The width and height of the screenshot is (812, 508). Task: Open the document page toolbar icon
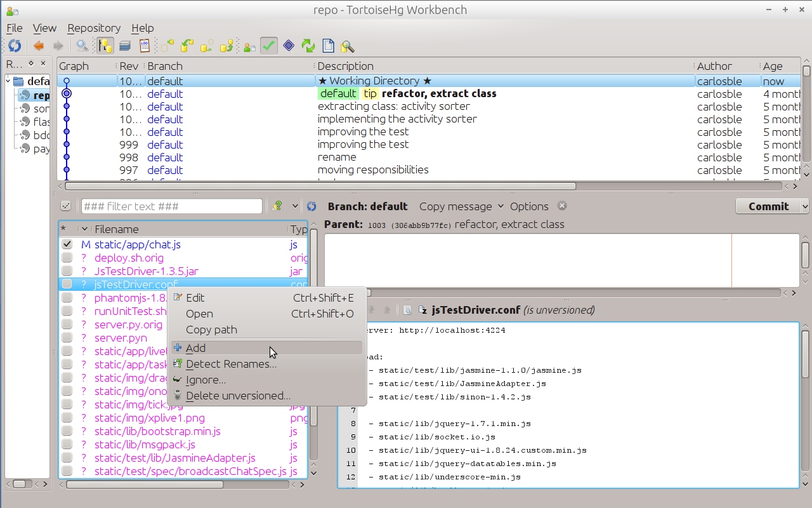click(328, 46)
